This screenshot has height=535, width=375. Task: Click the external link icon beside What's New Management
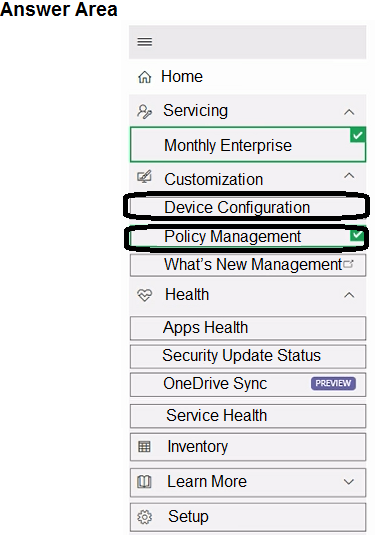click(x=348, y=264)
